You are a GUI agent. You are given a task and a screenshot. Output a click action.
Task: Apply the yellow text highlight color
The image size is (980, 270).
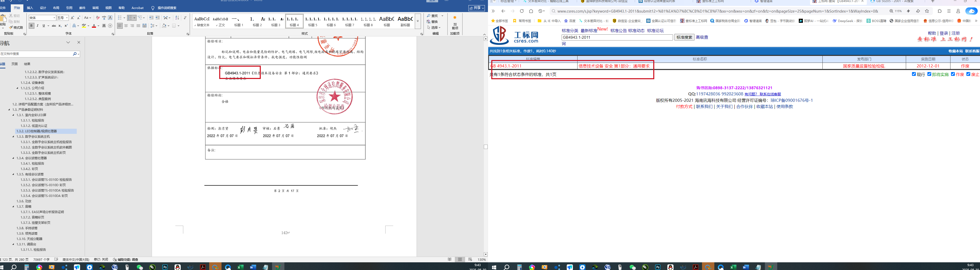(84, 26)
